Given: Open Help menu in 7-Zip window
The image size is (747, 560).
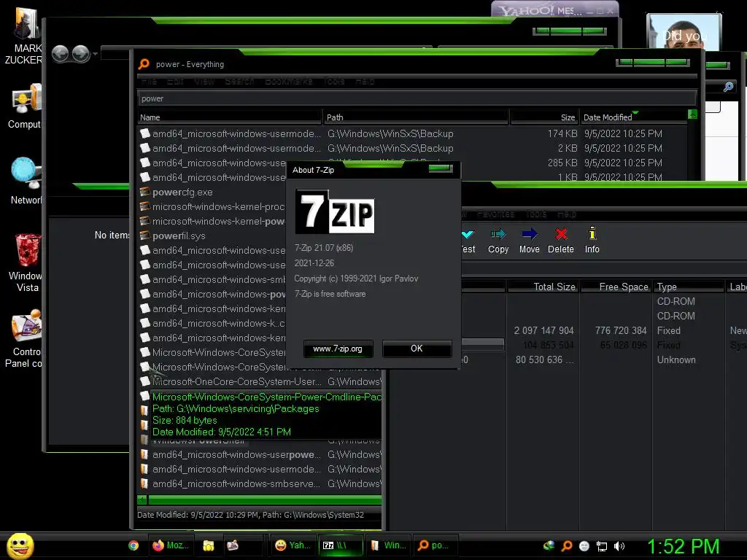Looking at the screenshot, I should (566, 214).
